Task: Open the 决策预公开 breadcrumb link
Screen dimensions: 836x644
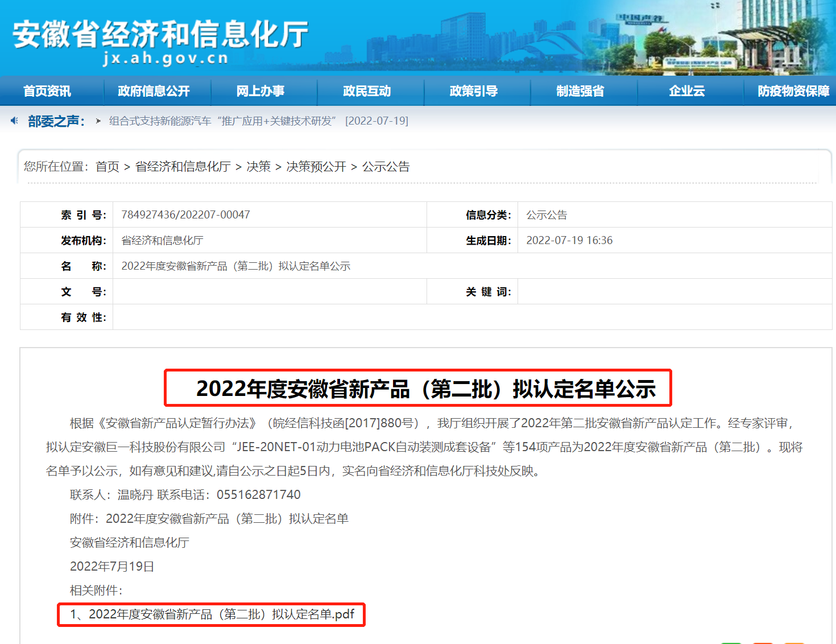Action: pyautogui.click(x=316, y=167)
